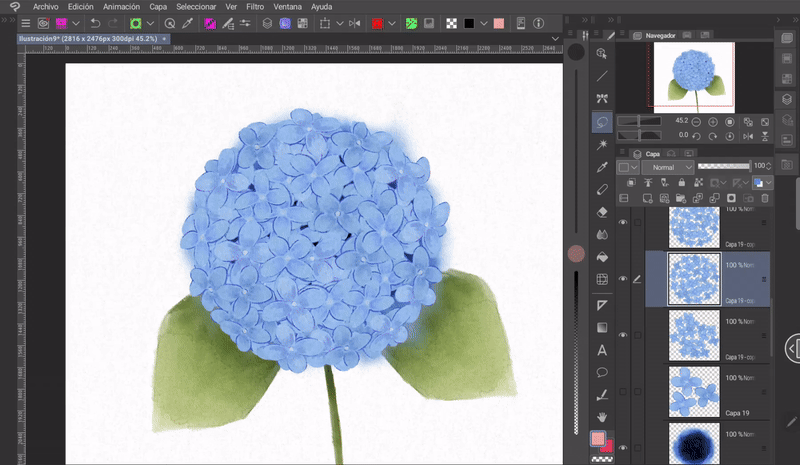Open the Animación menu
Image resolution: width=800 pixels, height=465 pixels.
click(x=121, y=6)
